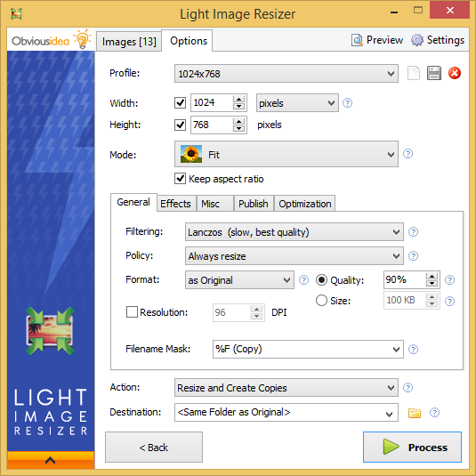Open the Policy Always resize dropdown

[x=294, y=256]
